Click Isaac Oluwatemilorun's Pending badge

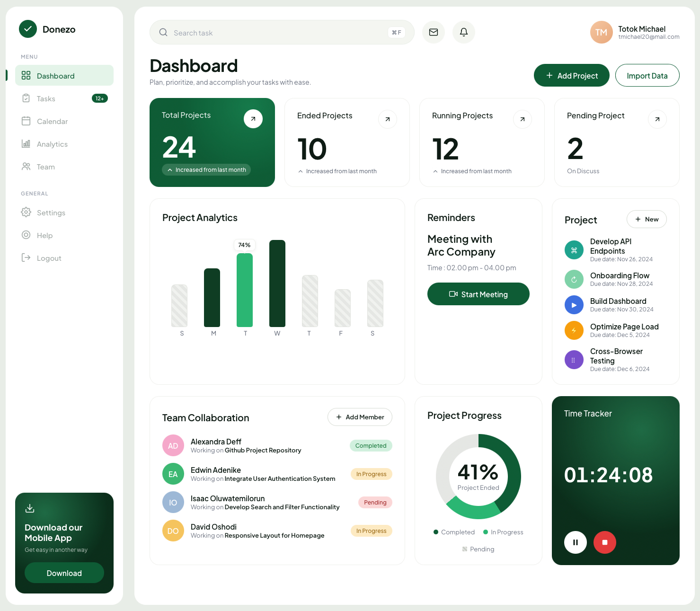[375, 502]
